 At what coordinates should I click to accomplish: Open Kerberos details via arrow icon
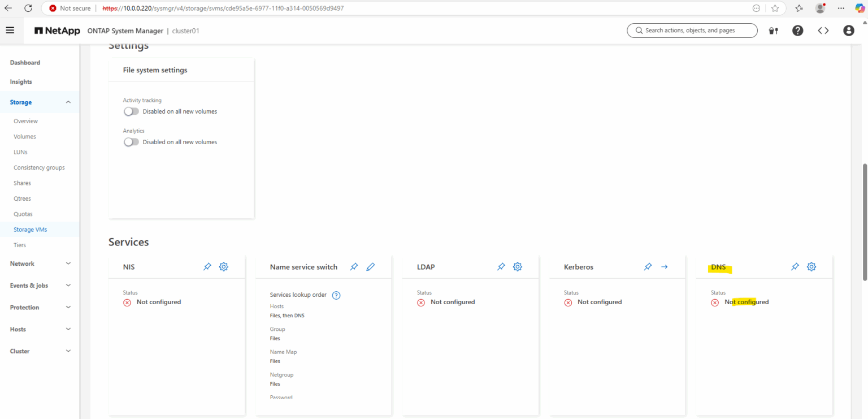pos(665,266)
